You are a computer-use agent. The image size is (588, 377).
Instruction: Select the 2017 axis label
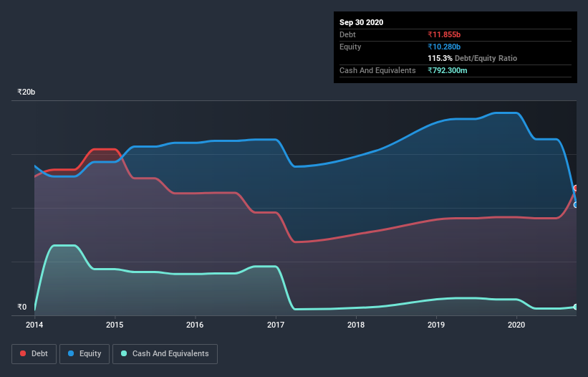(x=276, y=325)
